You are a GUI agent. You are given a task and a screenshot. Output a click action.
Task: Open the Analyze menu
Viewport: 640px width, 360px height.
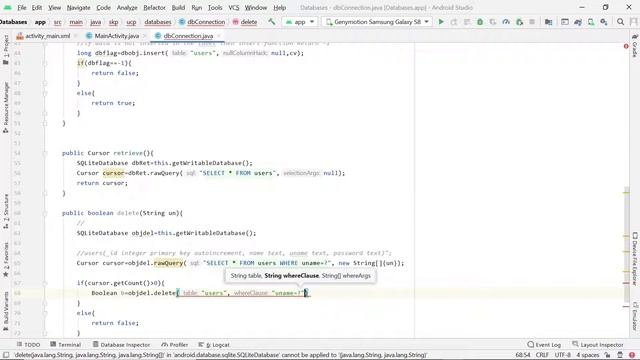[x=127, y=7]
